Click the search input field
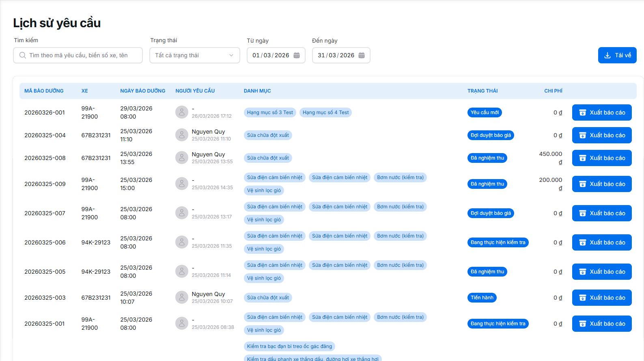Screen dimensions: 644x361 [x=81, y=55]
